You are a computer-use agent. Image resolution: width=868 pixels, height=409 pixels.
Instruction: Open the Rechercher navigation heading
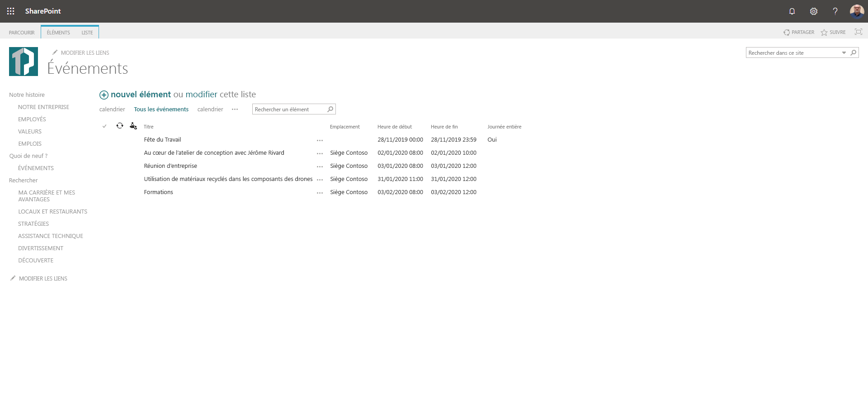coord(24,181)
